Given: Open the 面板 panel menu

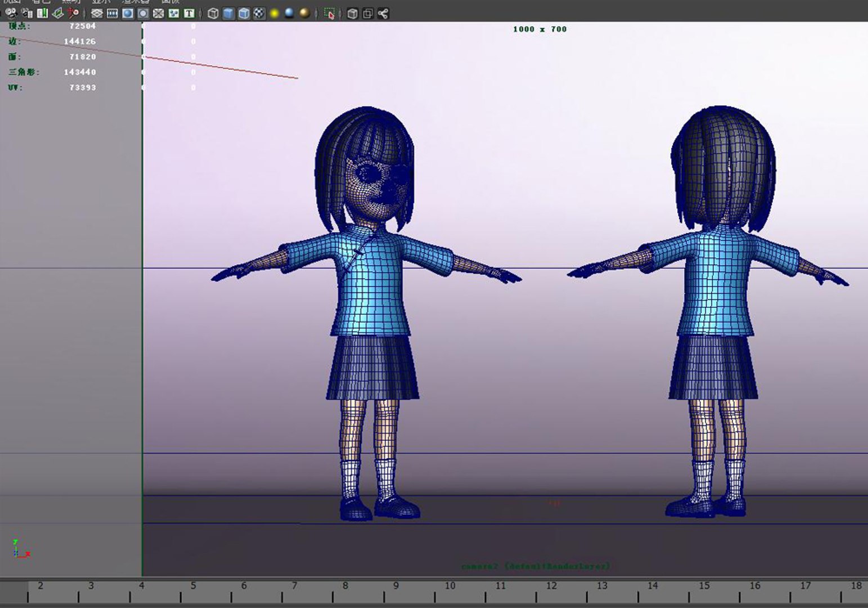Looking at the screenshot, I should click(170, 2).
